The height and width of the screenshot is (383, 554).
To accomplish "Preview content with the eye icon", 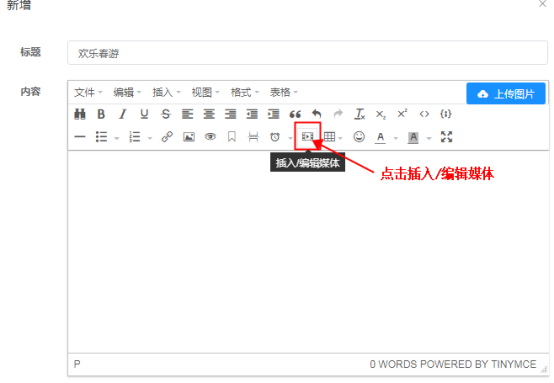I will [x=210, y=137].
